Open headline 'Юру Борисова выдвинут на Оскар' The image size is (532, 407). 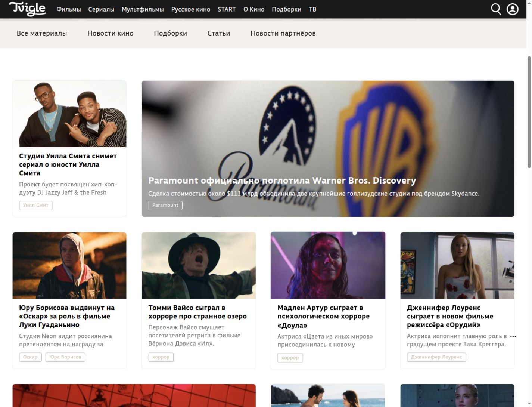tap(67, 316)
